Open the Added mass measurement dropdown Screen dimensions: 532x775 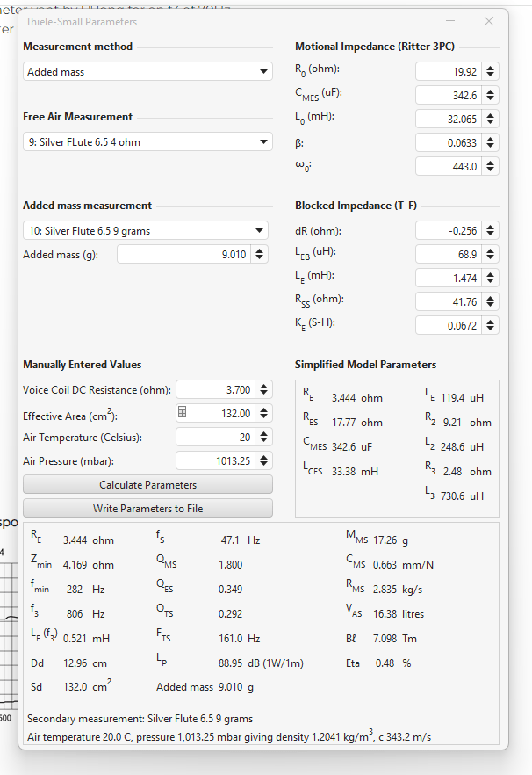tap(145, 231)
